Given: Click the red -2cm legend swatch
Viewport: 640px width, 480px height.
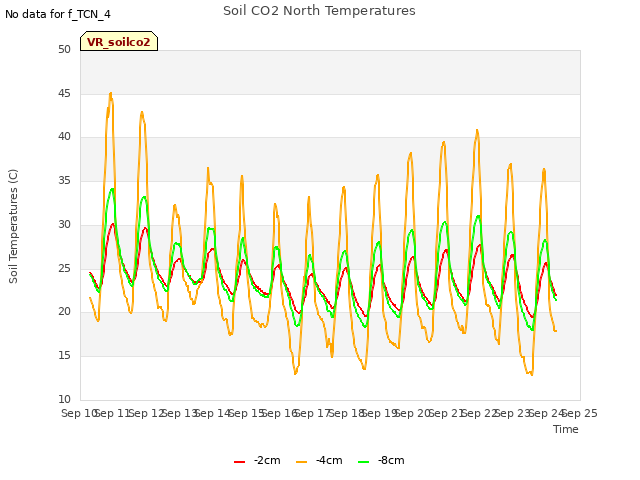Looking at the screenshot, I should [x=240, y=462].
